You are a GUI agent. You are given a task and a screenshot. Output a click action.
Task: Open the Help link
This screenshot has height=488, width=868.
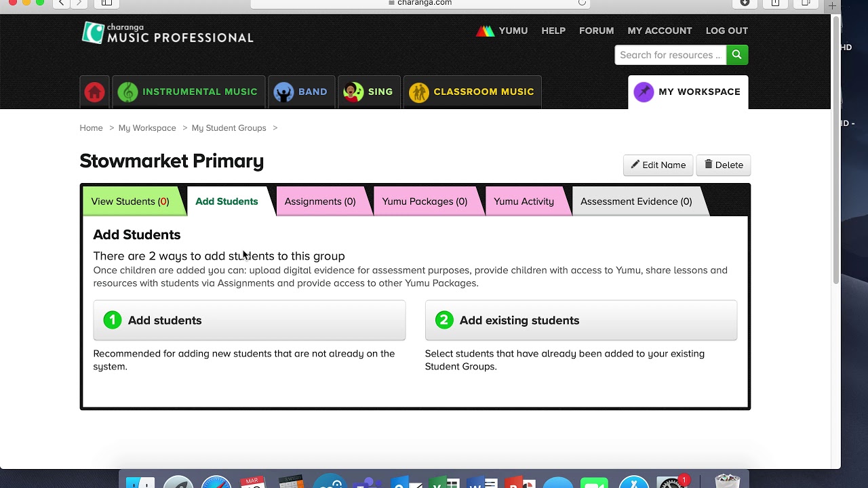(x=553, y=30)
